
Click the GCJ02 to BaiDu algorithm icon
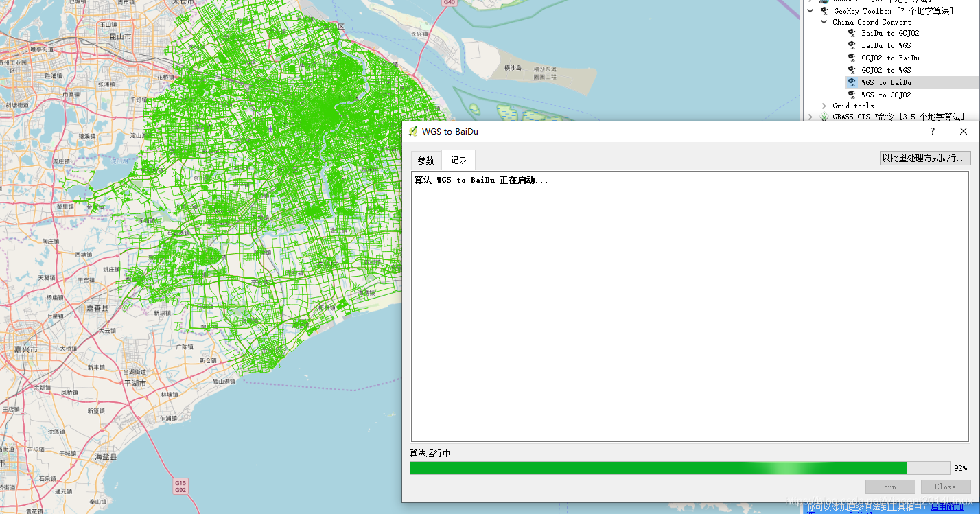coord(852,58)
